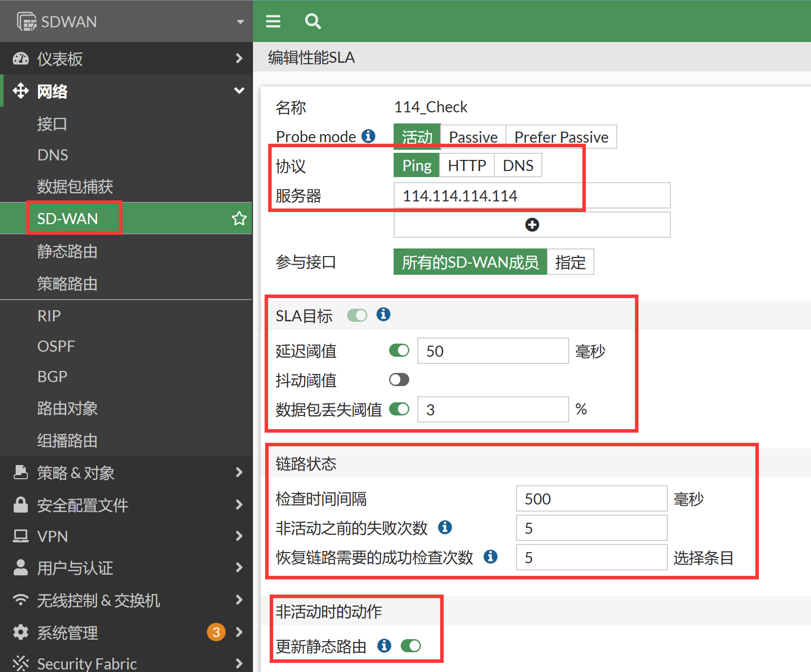Open the SDWAN device dropdown
This screenshot has width=811, height=672.
[x=240, y=22]
